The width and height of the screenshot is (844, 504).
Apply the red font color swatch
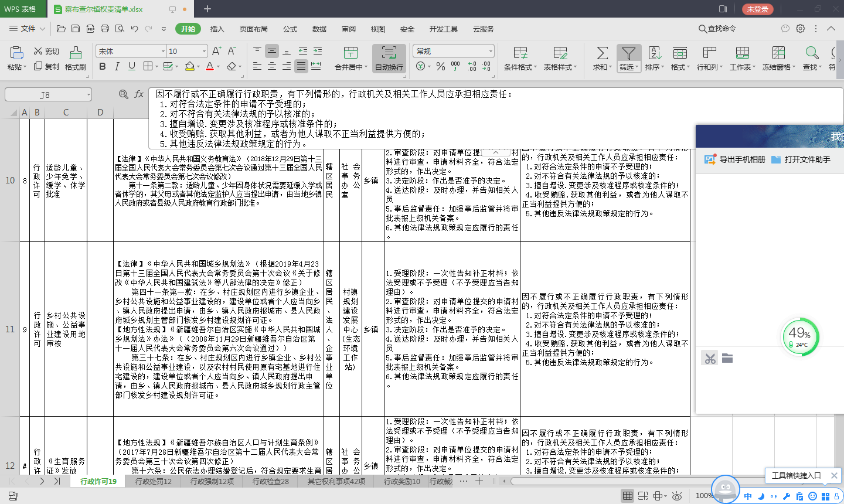(x=209, y=67)
